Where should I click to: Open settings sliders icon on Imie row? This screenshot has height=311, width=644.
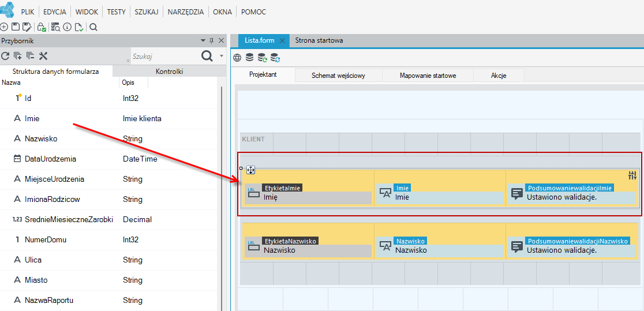point(632,176)
